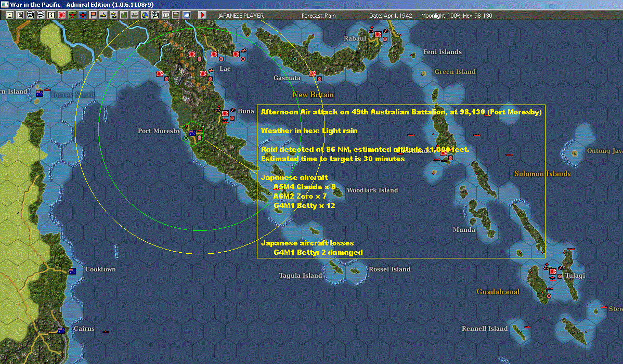
Task: Click the 'Forecast: Rain' status text
Action: click(x=318, y=16)
